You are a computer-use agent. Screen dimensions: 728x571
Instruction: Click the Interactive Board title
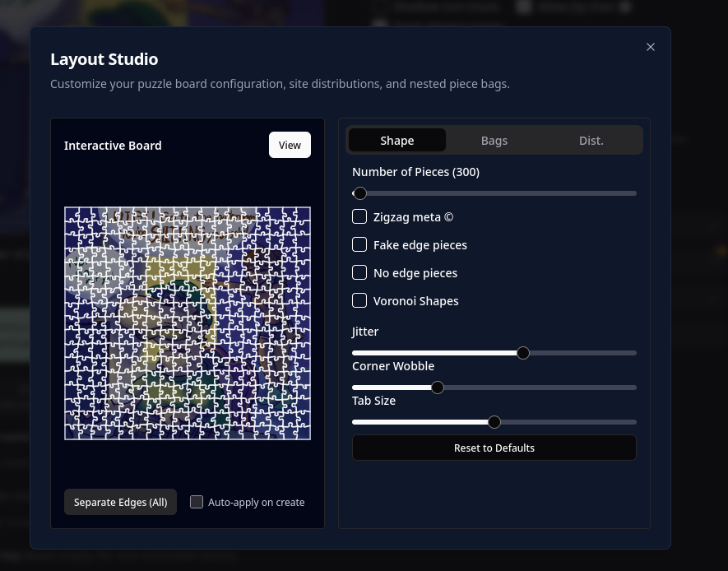click(113, 146)
